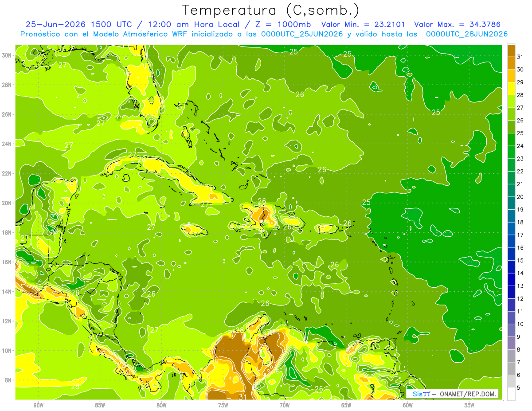
Task: Select the Valor Max. = 34.3786 readout
Action: coord(458,24)
